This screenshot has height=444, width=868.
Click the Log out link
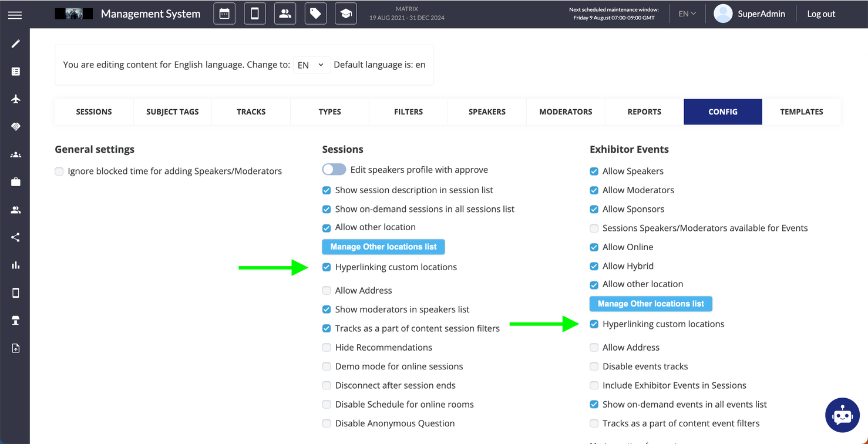click(821, 14)
